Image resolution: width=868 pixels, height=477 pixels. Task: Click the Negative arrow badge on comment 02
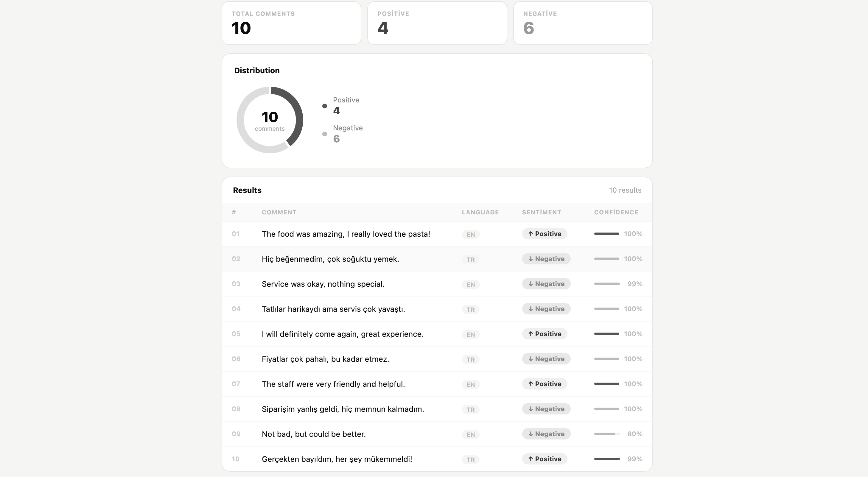(546, 259)
